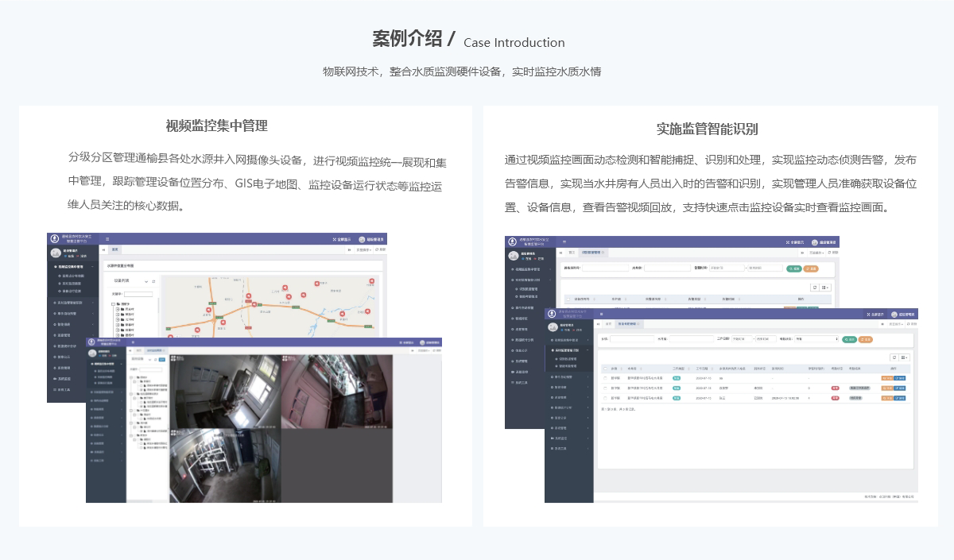Click first row orange view button in records table
The image size is (954, 560).
pyautogui.click(x=887, y=378)
